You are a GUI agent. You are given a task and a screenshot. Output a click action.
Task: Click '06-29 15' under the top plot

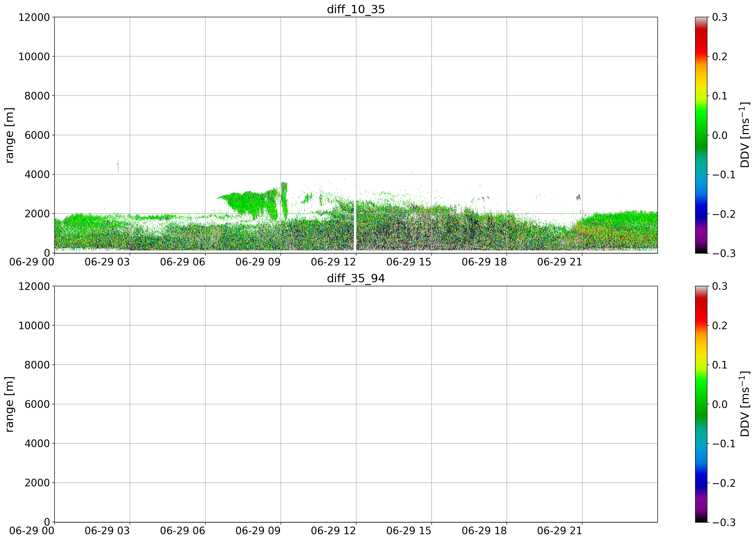click(409, 262)
